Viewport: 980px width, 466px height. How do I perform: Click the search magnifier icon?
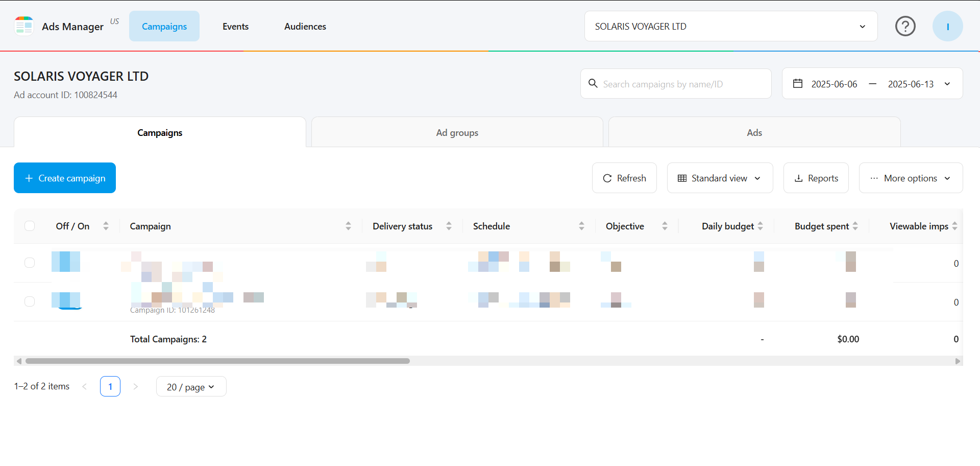coord(593,83)
